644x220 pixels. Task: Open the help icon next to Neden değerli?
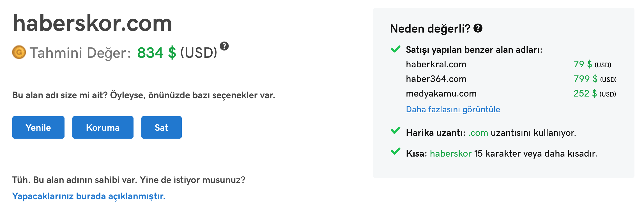pos(478,28)
